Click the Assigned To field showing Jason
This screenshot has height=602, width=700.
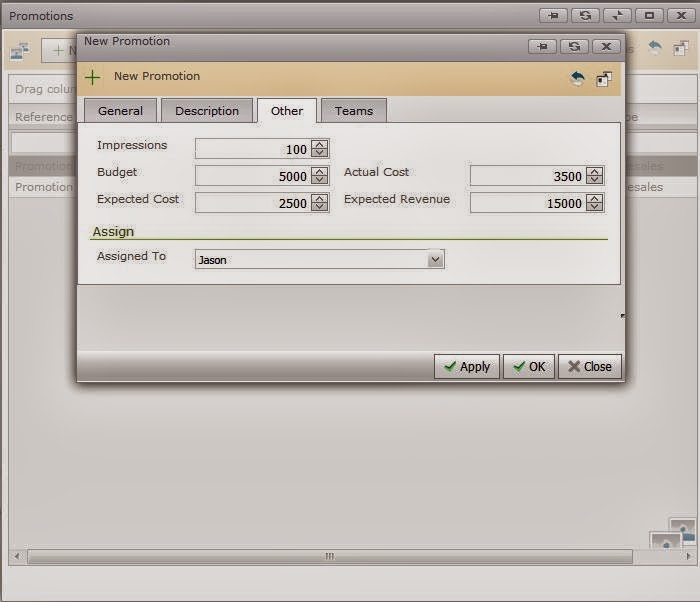click(320, 259)
